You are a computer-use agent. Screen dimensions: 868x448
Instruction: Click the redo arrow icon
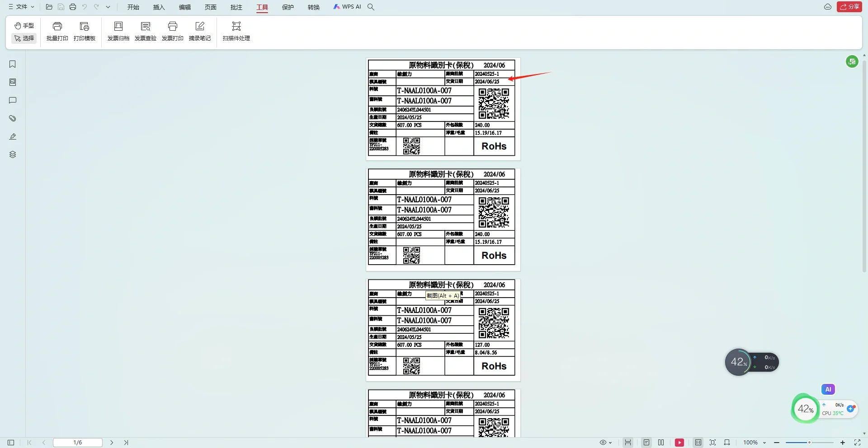pos(96,7)
